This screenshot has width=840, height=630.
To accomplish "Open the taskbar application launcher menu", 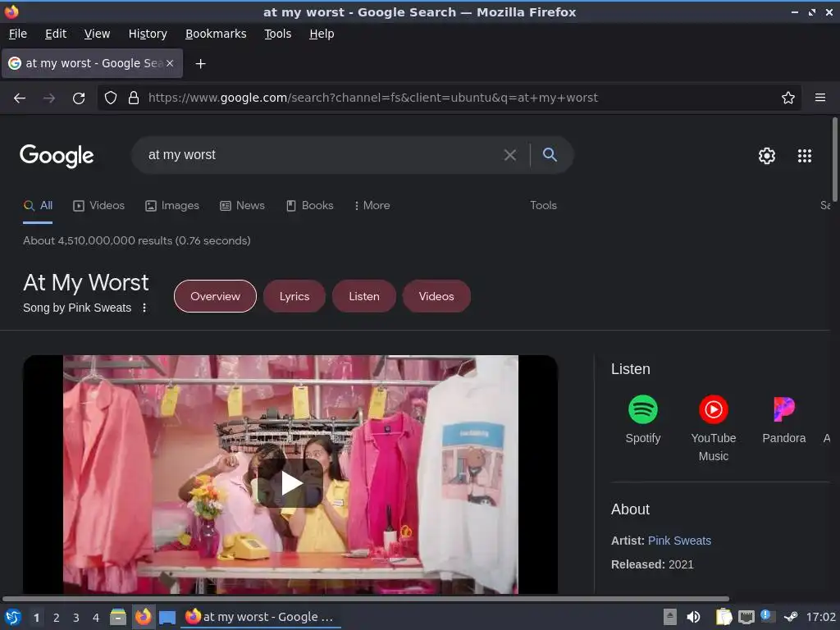I will coord(12,617).
